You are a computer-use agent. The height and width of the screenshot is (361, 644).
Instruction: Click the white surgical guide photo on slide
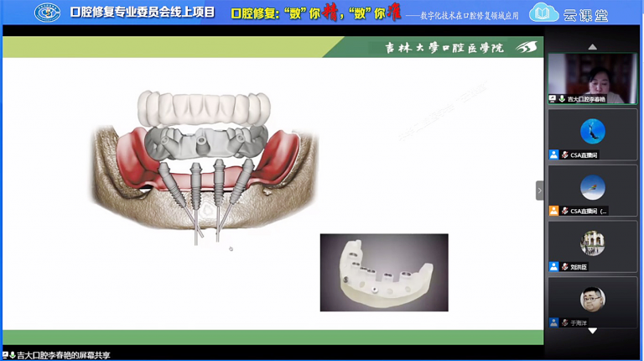pyautogui.click(x=384, y=273)
